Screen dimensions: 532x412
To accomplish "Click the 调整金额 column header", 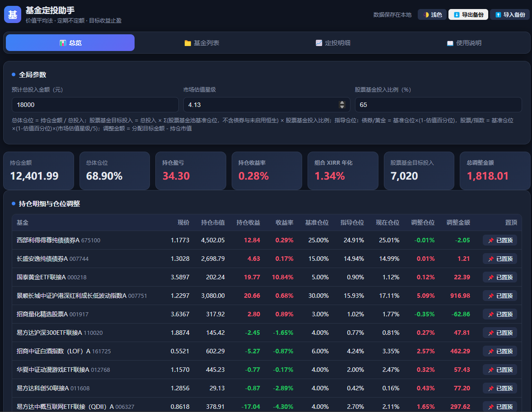I will pyautogui.click(x=458, y=222).
